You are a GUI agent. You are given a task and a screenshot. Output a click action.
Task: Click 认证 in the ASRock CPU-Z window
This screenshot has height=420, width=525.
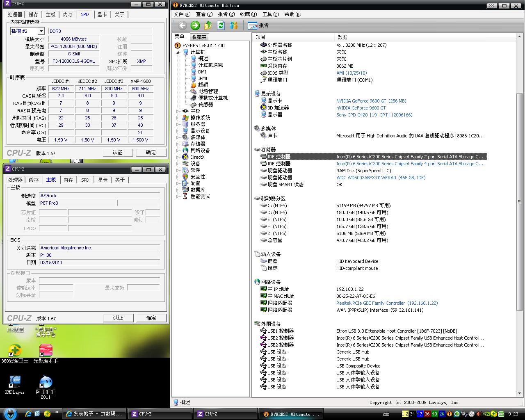click(118, 318)
